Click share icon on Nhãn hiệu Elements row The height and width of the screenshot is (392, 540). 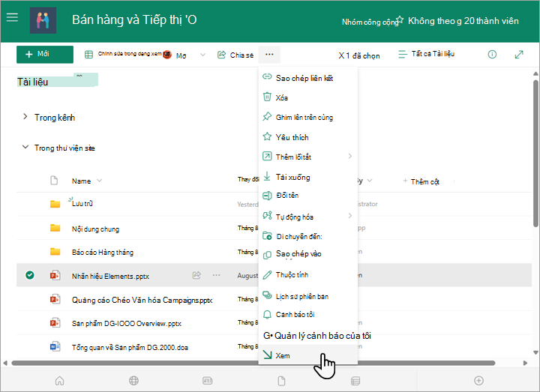(196, 275)
